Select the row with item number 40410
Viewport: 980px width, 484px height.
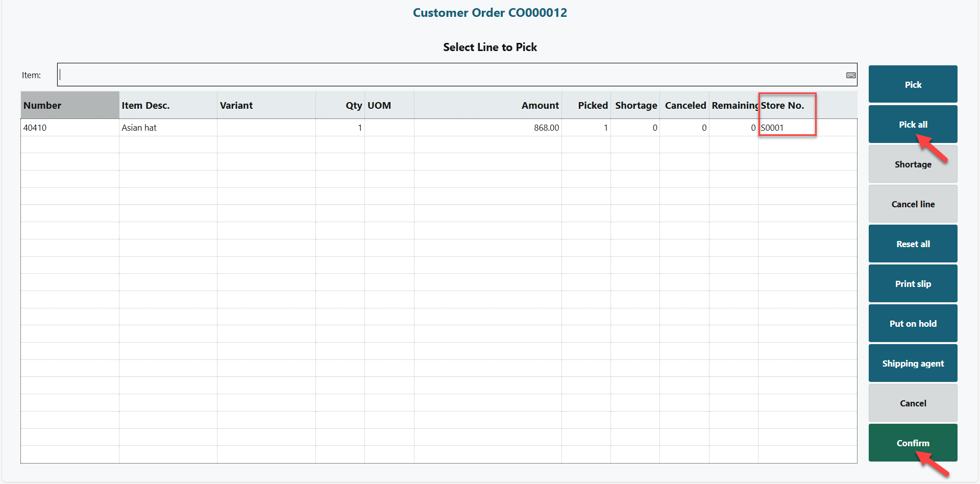point(35,128)
